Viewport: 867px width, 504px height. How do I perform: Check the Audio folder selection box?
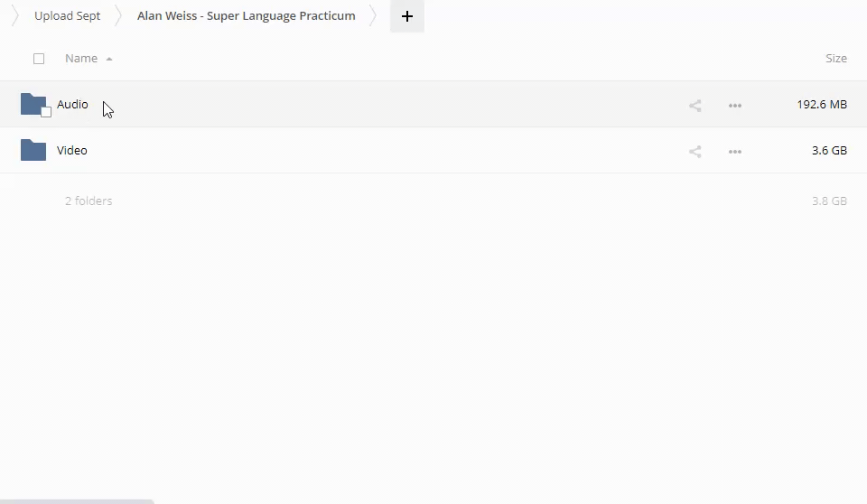pos(46,112)
